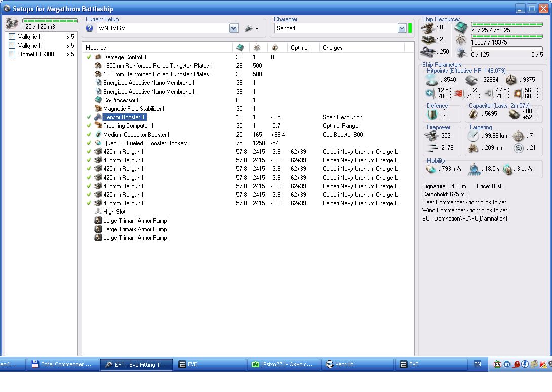Click the turret hardpoints icon in Ship Resources
The width and height of the screenshot is (552, 392).
[428, 28]
